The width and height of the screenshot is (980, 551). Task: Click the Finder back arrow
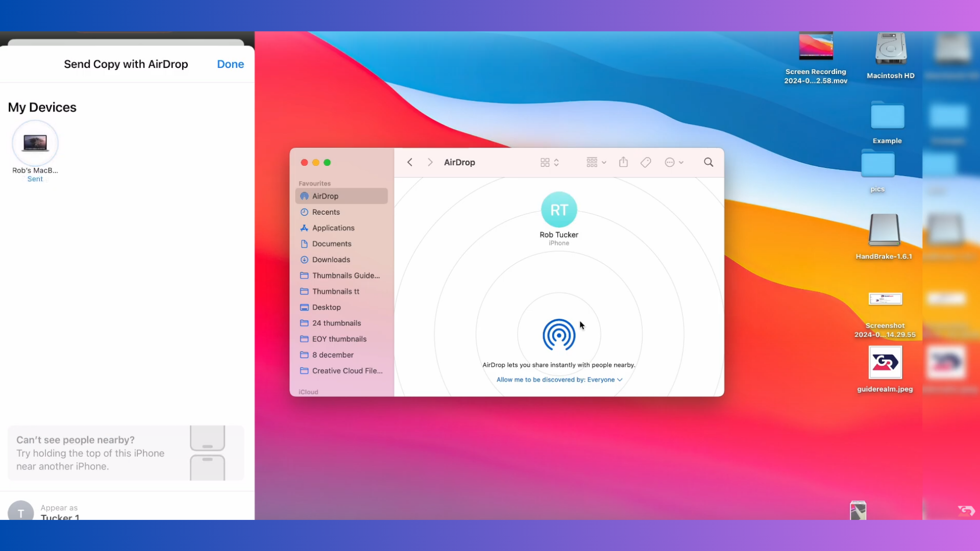[x=410, y=162]
